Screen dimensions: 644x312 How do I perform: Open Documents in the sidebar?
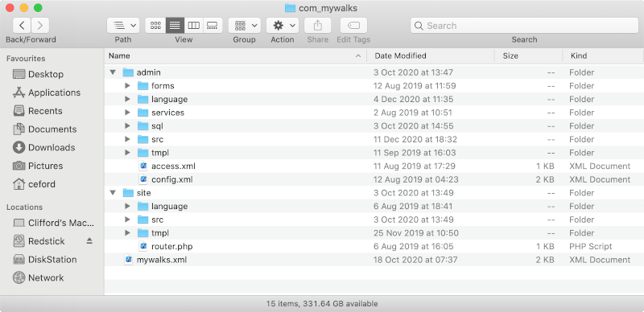(x=52, y=129)
